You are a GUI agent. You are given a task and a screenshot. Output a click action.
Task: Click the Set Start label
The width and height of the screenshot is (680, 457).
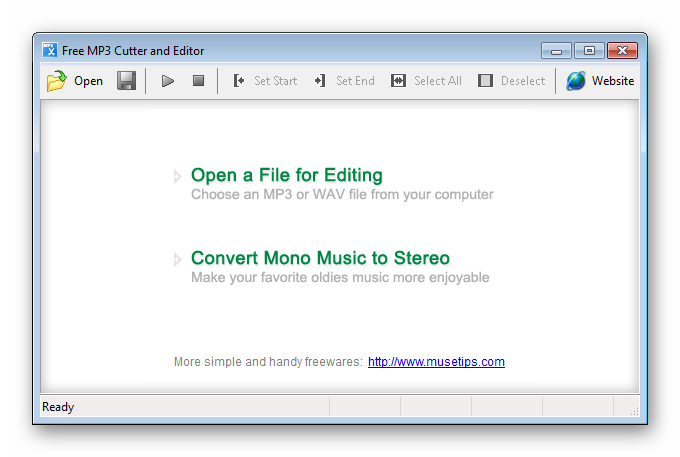coord(275,81)
